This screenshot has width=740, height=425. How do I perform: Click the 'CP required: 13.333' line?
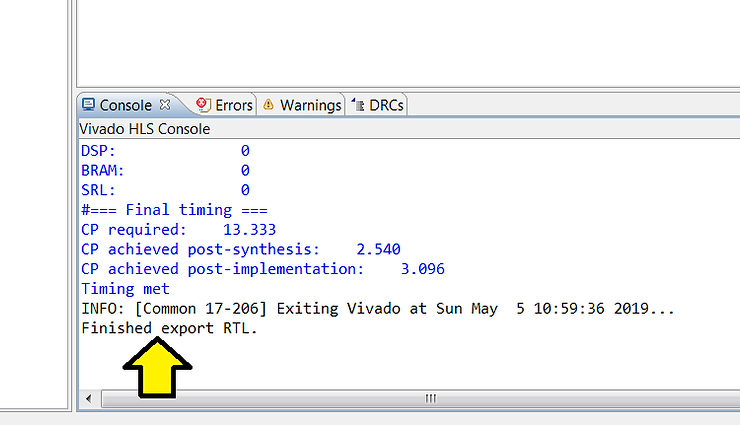(x=178, y=230)
